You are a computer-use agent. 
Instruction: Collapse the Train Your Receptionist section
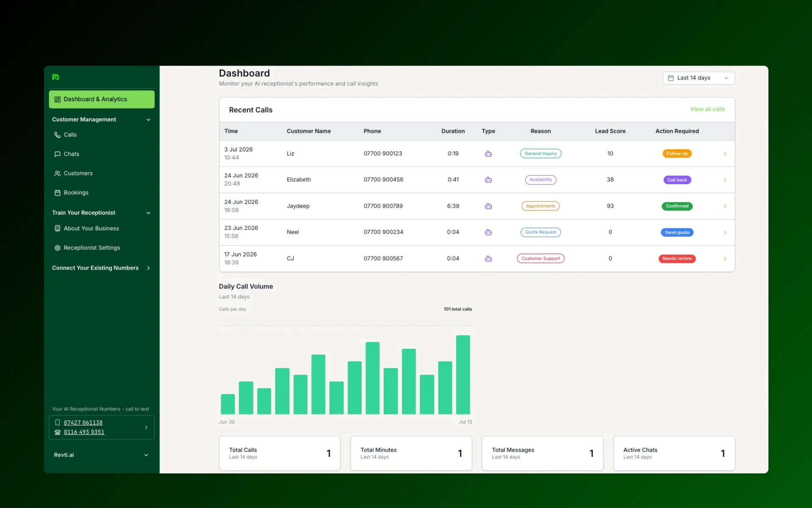pos(148,213)
